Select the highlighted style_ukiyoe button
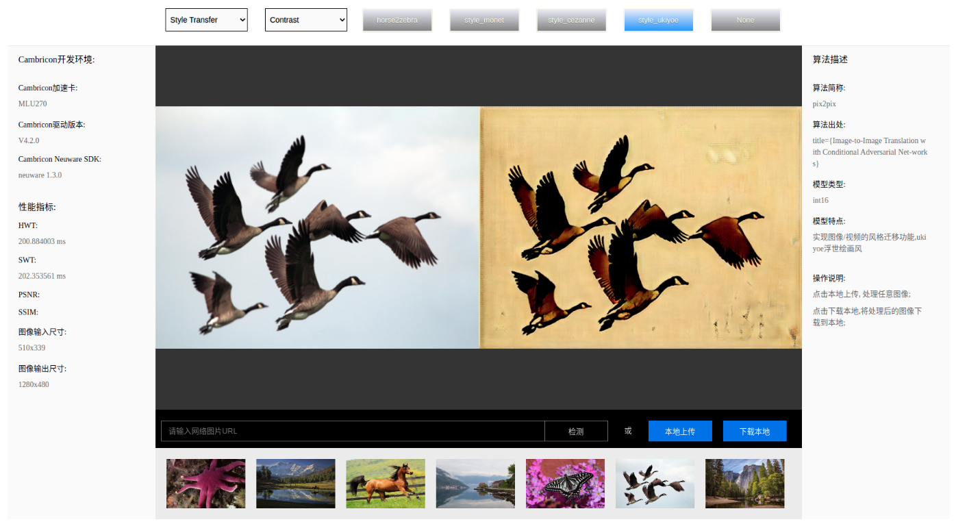This screenshot has width=980, height=522. [x=658, y=20]
